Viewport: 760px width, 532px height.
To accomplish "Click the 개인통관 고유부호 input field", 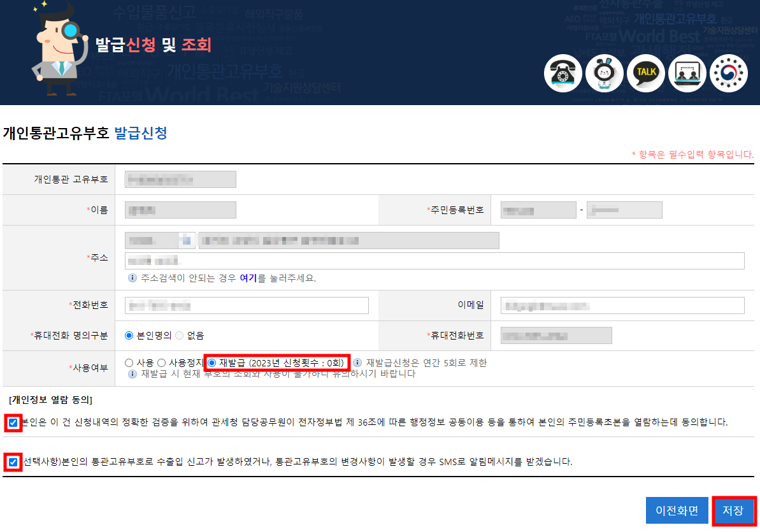I will (x=180, y=180).
